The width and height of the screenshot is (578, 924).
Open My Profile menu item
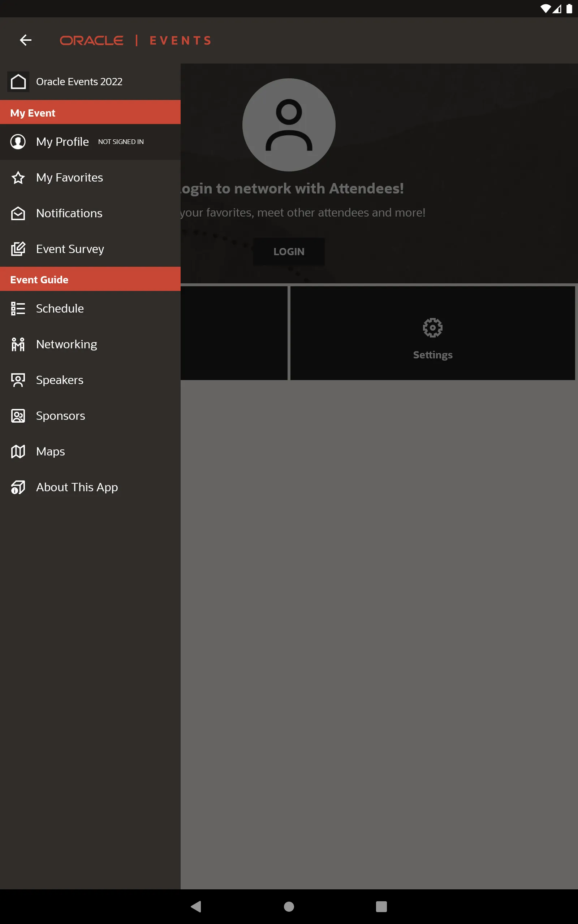click(x=90, y=141)
